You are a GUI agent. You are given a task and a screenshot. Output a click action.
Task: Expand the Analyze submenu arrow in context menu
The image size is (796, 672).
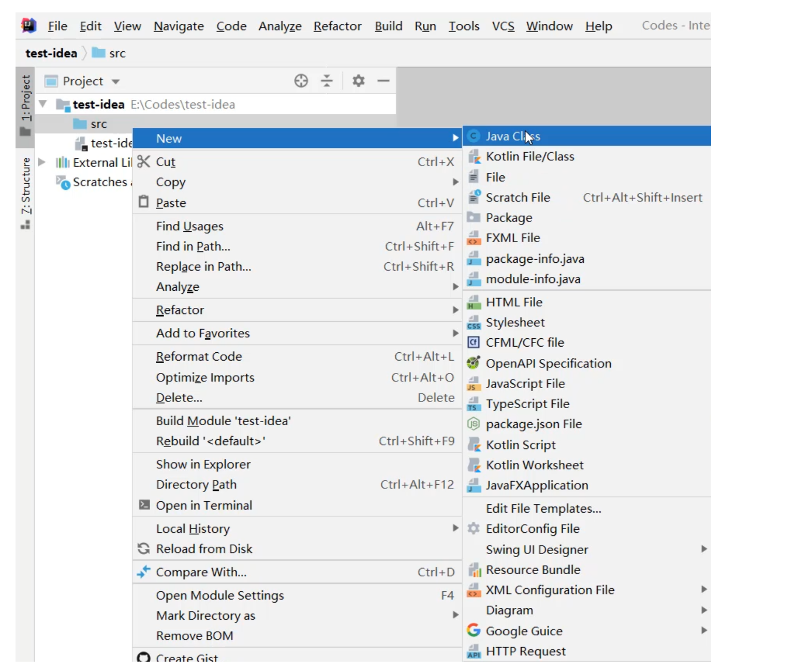(455, 286)
